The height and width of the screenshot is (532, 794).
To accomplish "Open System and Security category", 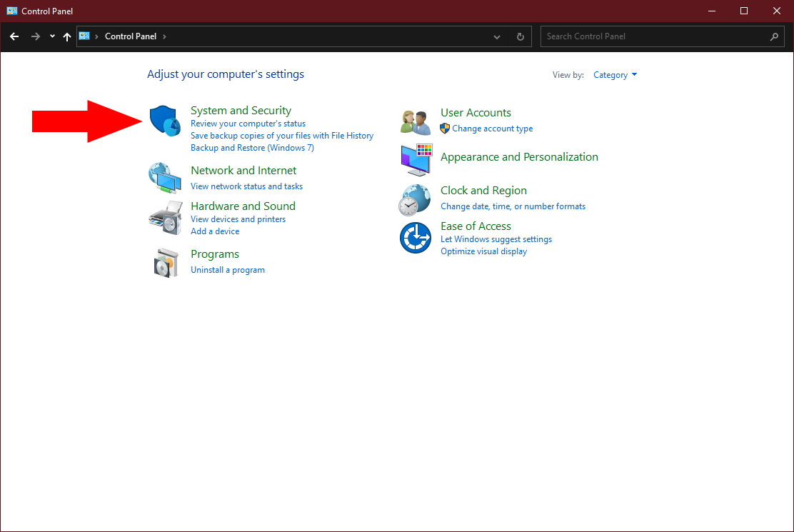I will click(x=241, y=111).
